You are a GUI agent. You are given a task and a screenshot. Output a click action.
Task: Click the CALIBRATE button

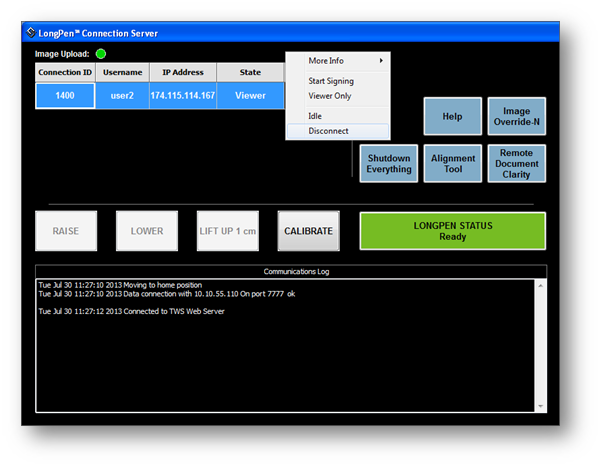(x=309, y=231)
